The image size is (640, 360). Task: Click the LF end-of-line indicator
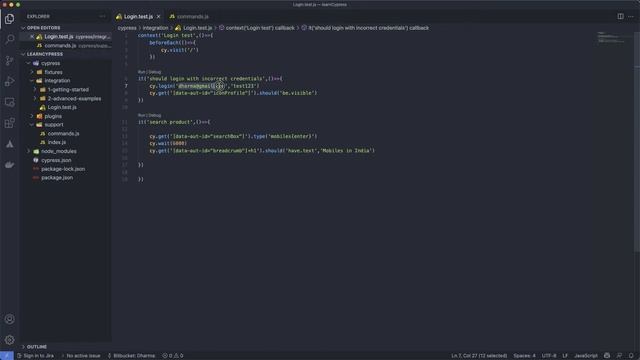[565, 356]
